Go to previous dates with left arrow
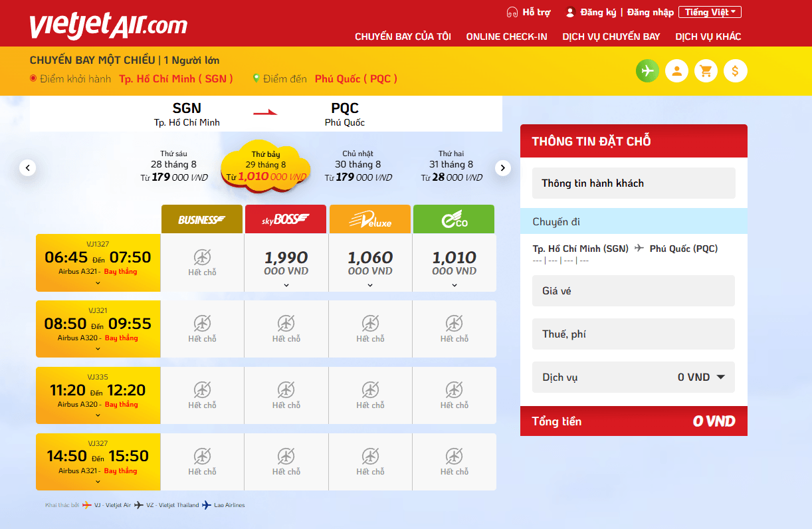This screenshot has width=812, height=529. pos(27,167)
